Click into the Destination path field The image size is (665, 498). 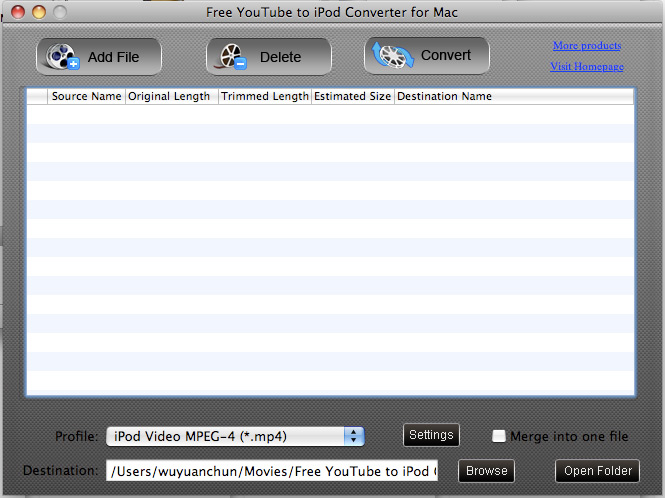(x=271, y=471)
